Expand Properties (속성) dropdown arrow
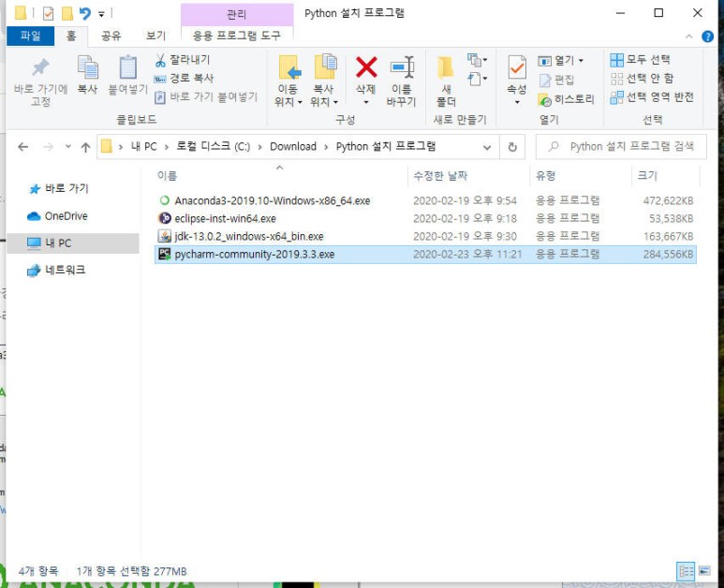The height and width of the screenshot is (588, 724). coord(517,102)
